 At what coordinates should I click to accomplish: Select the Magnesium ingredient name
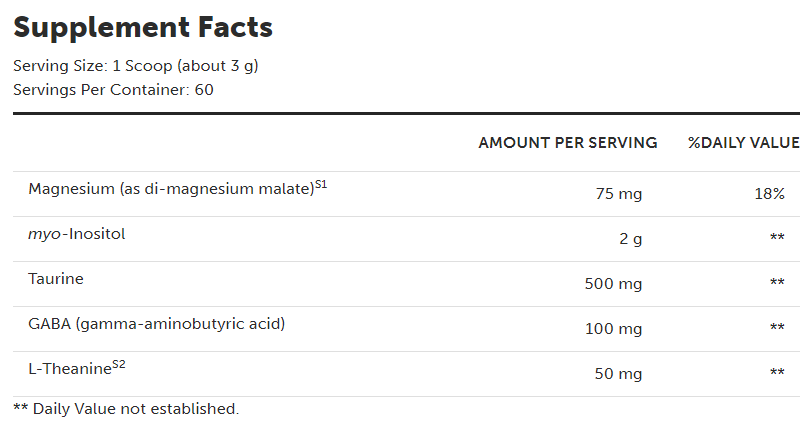(x=170, y=189)
